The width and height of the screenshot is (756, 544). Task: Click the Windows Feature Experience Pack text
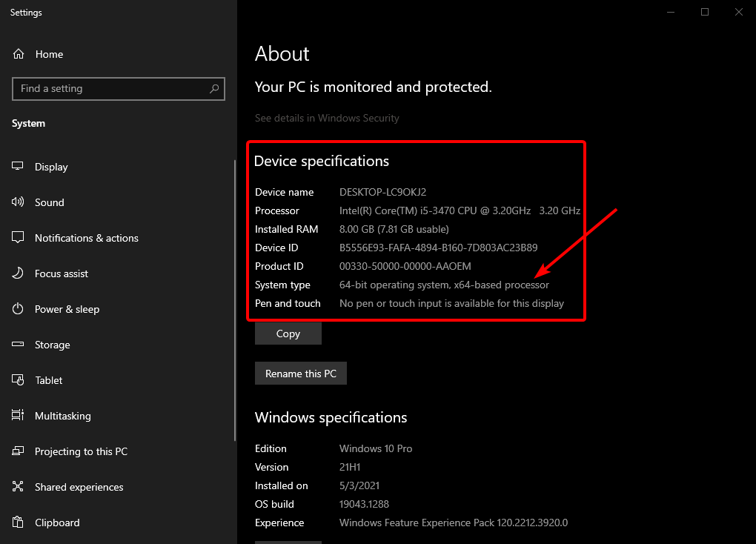(454, 523)
